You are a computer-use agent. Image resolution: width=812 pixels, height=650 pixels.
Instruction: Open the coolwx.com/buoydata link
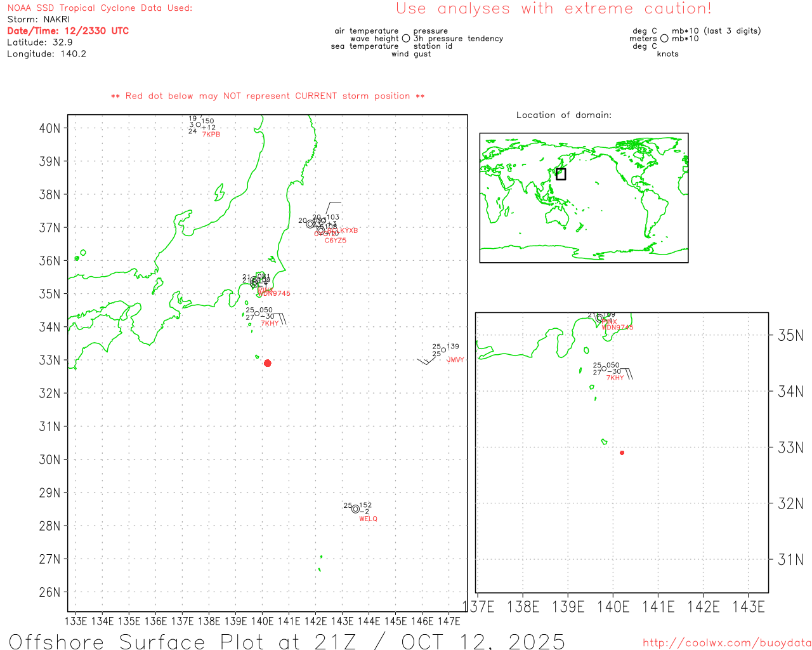click(726, 643)
